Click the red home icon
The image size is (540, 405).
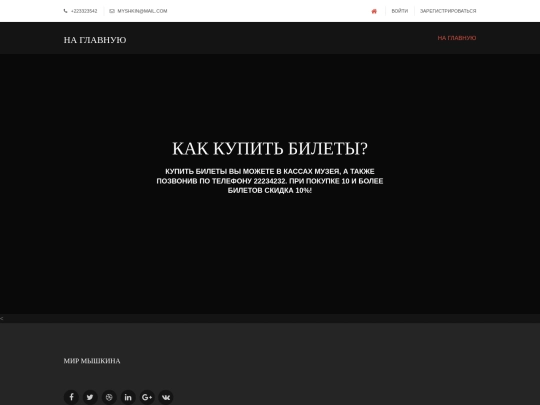(374, 11)
